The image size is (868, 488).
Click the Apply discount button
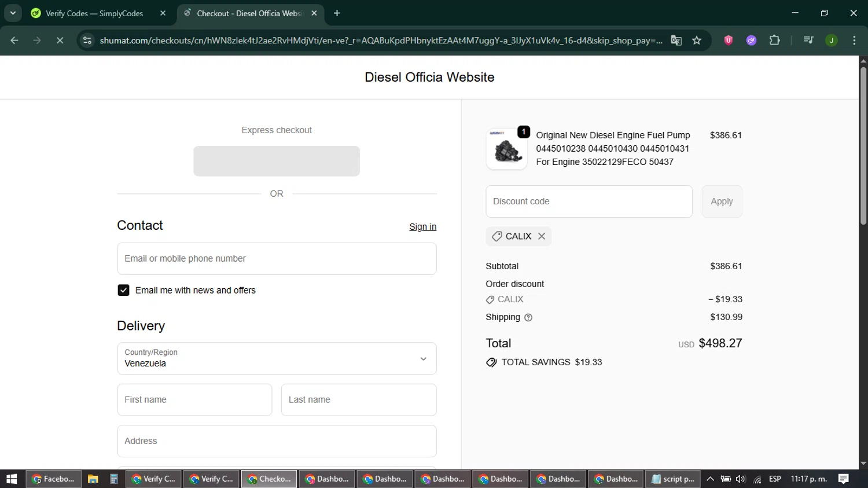(x=722, y=201)
